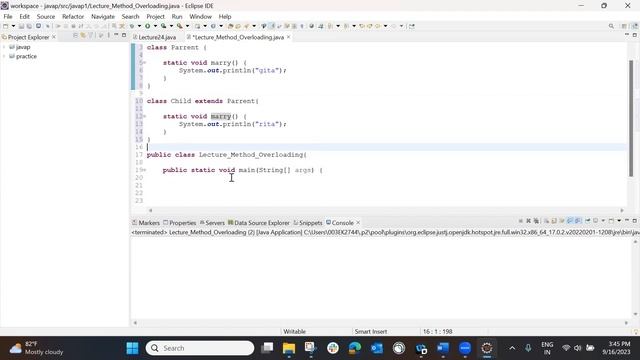Collapse the Child marry method fold marker
The height and width of the screenshot is (360, 640).
(x=144, y=116)
